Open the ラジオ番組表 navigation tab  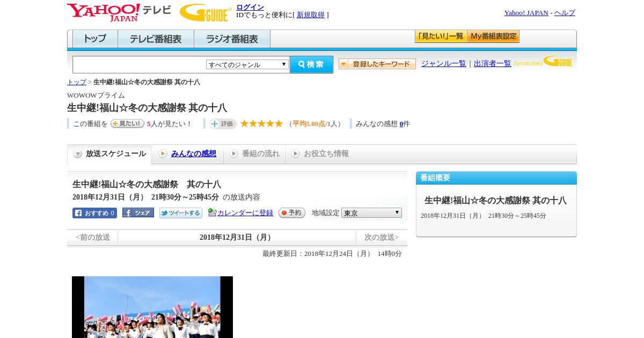click(x=232, y=39)
